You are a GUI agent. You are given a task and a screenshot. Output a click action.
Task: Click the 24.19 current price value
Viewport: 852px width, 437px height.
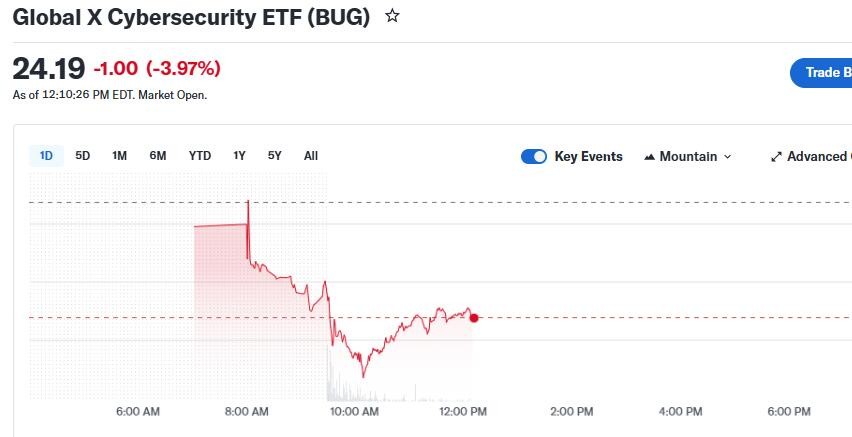click(x=48, y=69)
